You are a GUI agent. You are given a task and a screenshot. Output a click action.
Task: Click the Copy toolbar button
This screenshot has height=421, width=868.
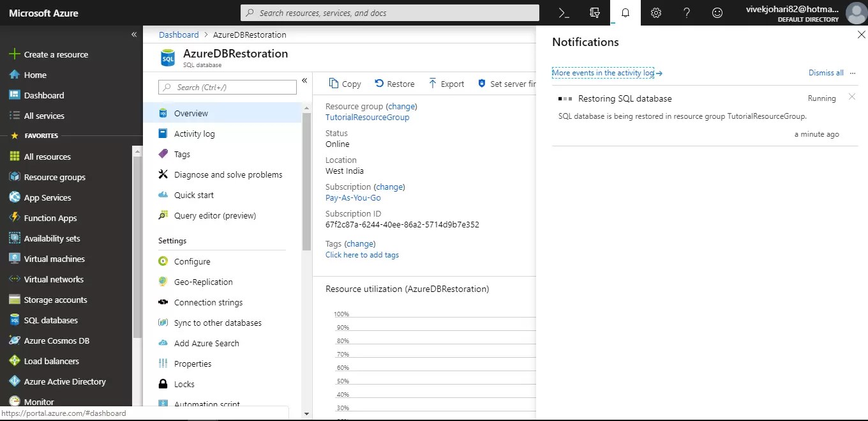pyautogui.click(x=345, y=84)
